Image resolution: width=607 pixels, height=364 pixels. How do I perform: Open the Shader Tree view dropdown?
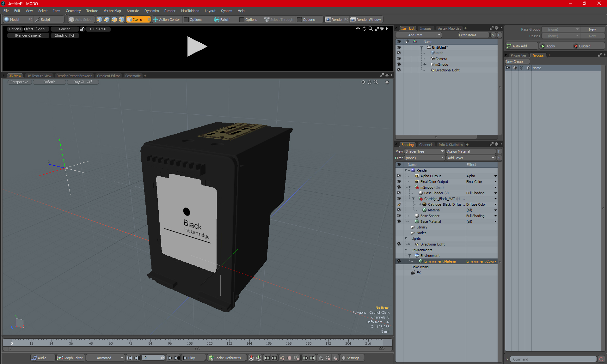(425, 151)
